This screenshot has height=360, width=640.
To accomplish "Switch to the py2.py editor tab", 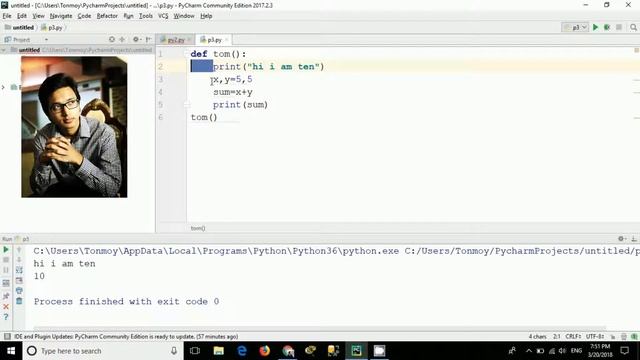I will 176,40.
